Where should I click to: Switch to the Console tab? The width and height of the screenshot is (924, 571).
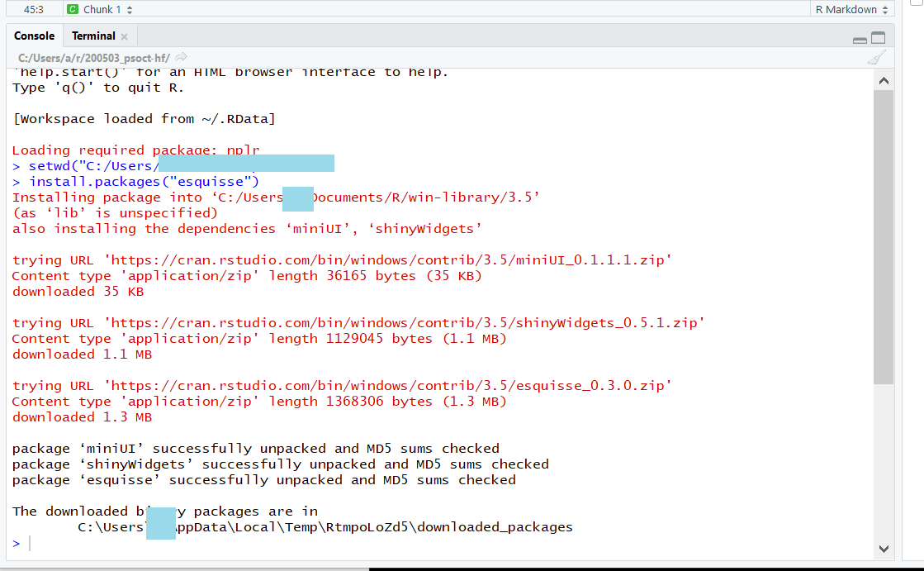35,36
